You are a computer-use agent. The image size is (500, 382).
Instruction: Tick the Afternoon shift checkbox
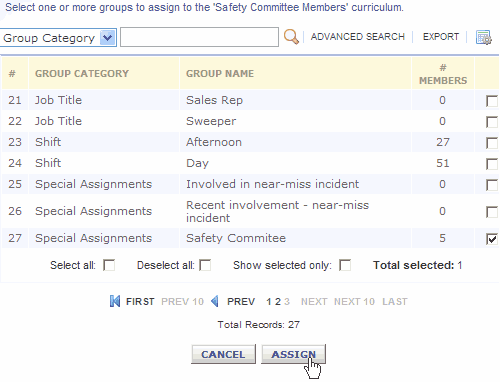[x=492, y=143]
